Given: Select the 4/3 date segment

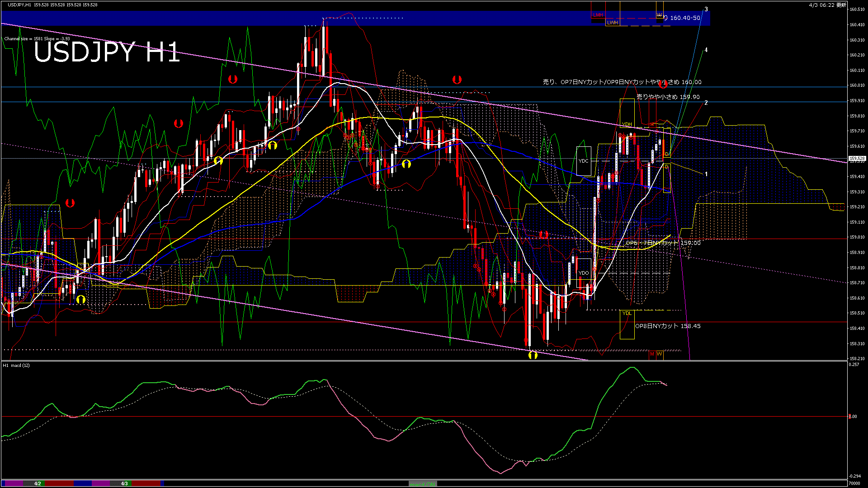Looking at the screenshot, I should (124, 483).
